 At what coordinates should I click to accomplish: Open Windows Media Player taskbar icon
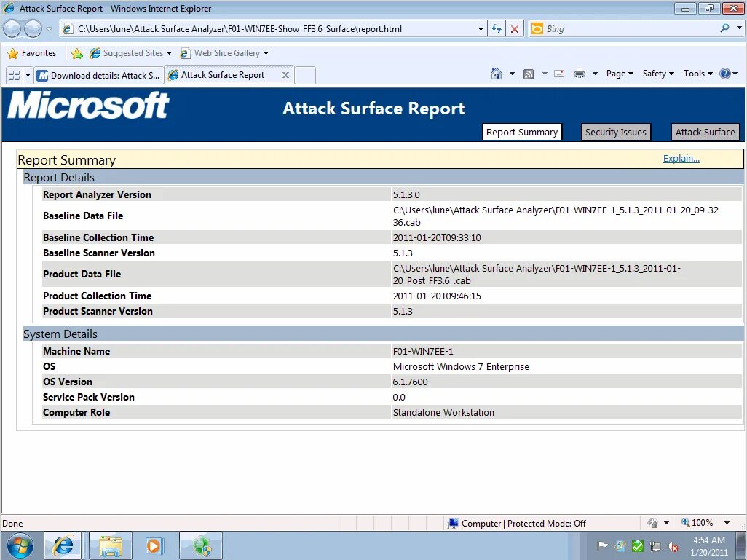[154, 545]
